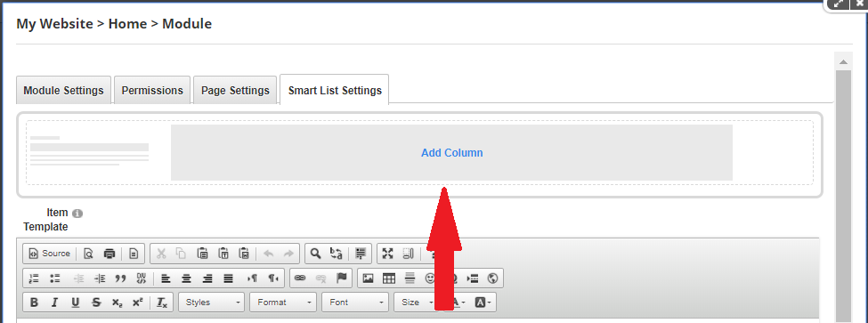
Task: Click the Remove Format icon
Action: pyautogui.click(x=162, y=303)
